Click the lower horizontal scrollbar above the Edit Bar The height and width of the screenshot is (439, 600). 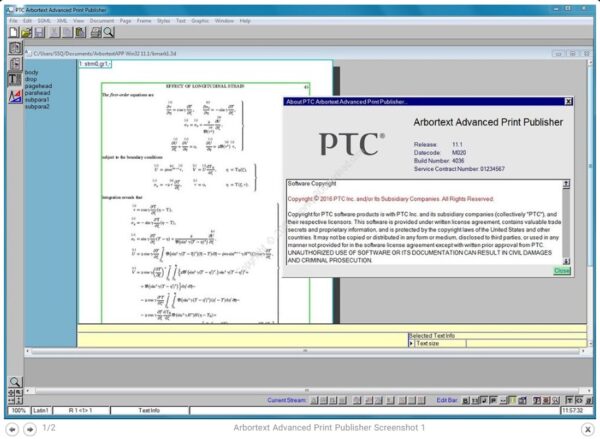[x=306, y=390]
